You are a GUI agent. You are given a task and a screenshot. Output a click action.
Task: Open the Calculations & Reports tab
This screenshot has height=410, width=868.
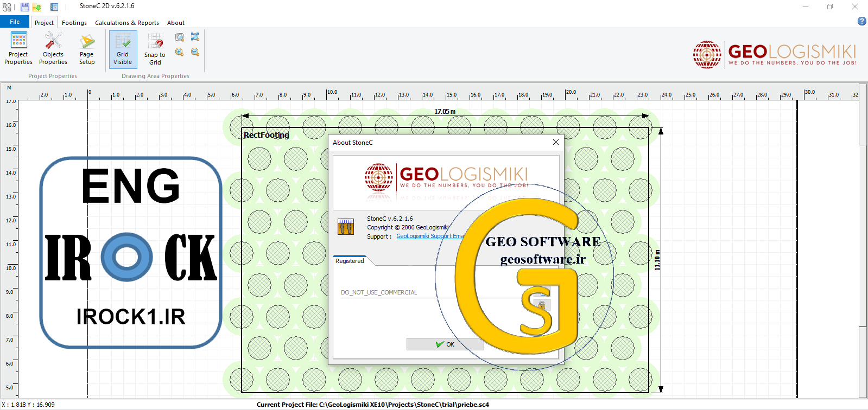pyautogui.click(x=127, y=23)
